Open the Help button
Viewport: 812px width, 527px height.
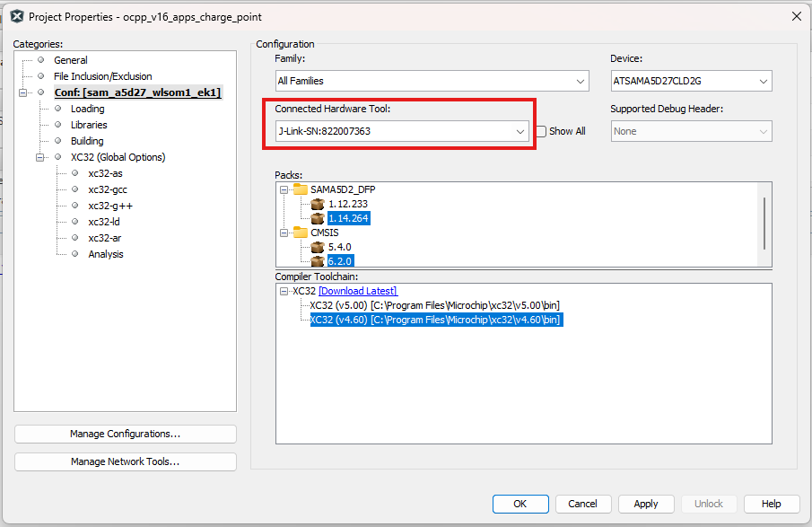(x=772, y=504)
